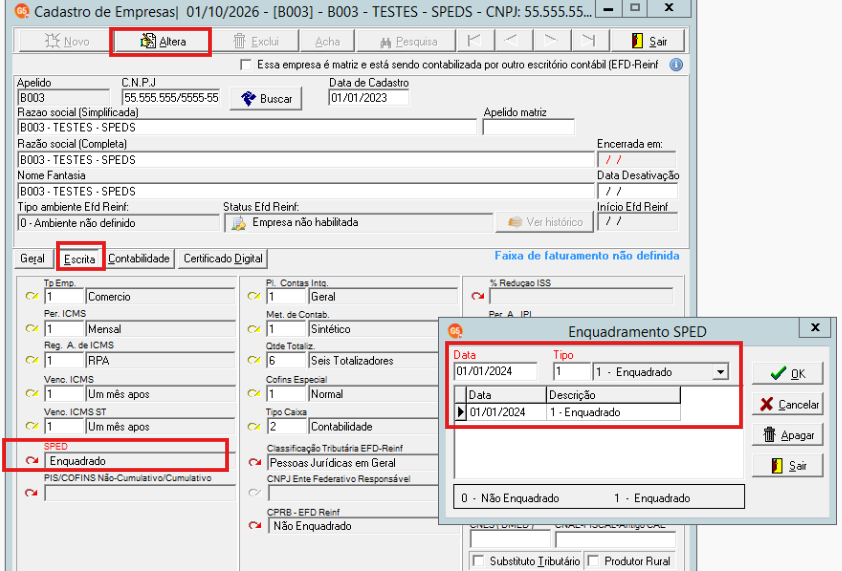Click Apagar in Enquadramento SPED dialog
The height and width of the screenshot is (571, 842).
point(787,435)
